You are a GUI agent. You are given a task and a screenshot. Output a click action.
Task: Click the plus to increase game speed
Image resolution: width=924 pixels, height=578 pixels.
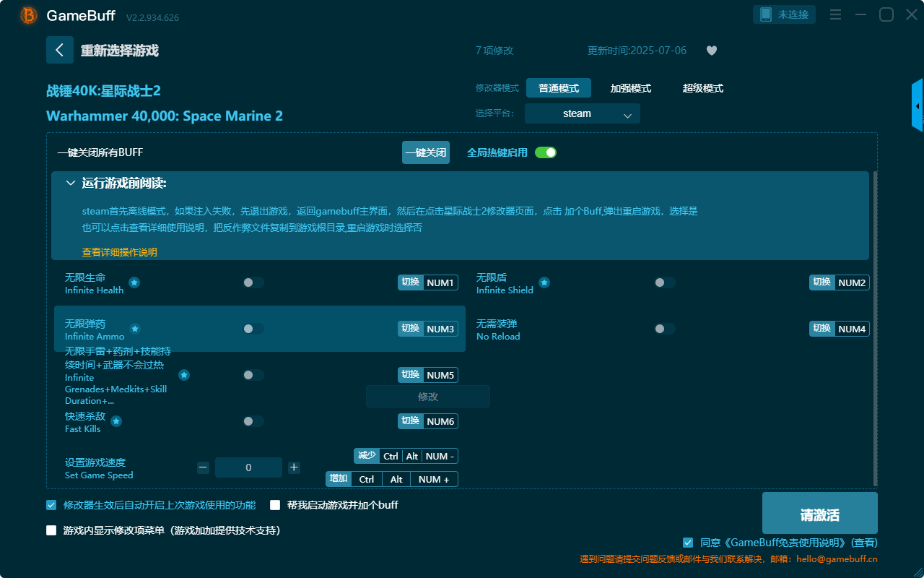pos(294,467)
